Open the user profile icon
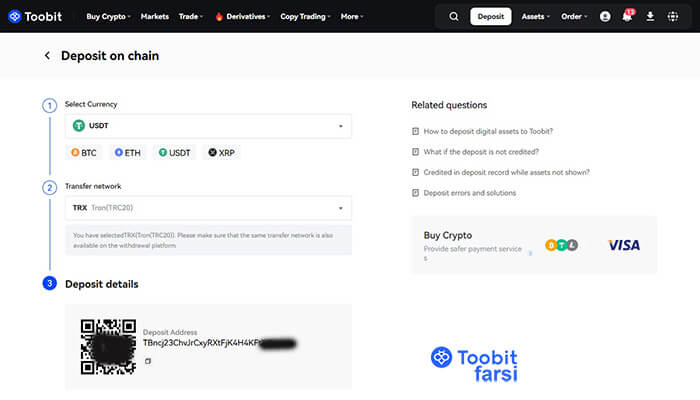Viewport: 700px width, 400px height. pos(605,17)
